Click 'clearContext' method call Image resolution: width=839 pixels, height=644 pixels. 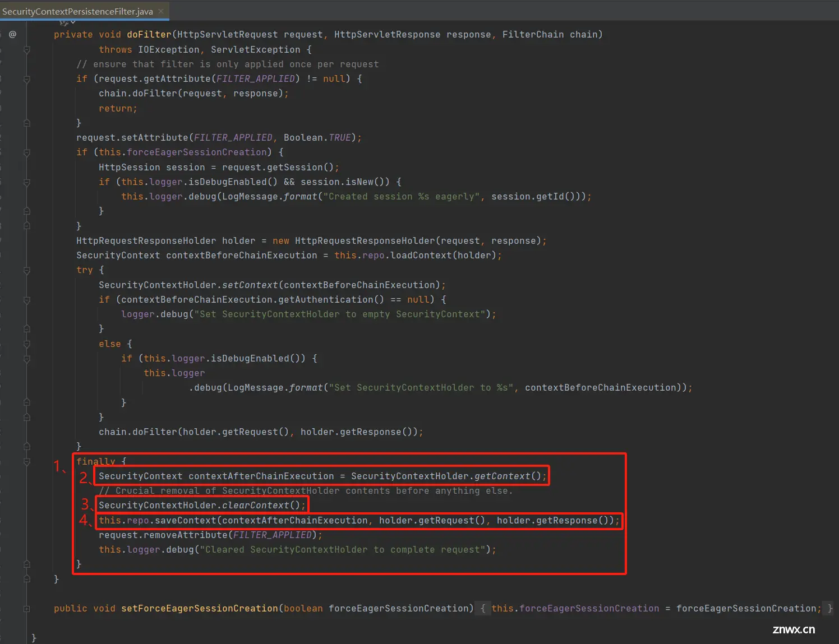pyautogui.click(x=255, y=506)
